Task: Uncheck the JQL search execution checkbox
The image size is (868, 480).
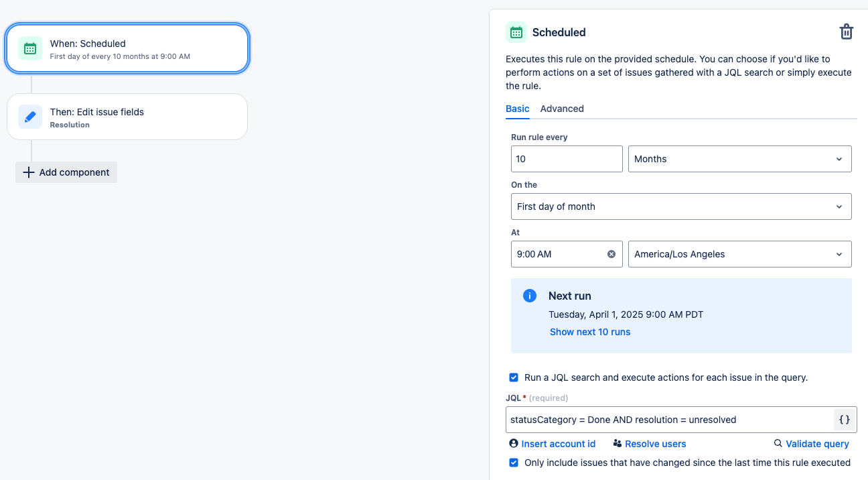Action: (x=514, y=377)
